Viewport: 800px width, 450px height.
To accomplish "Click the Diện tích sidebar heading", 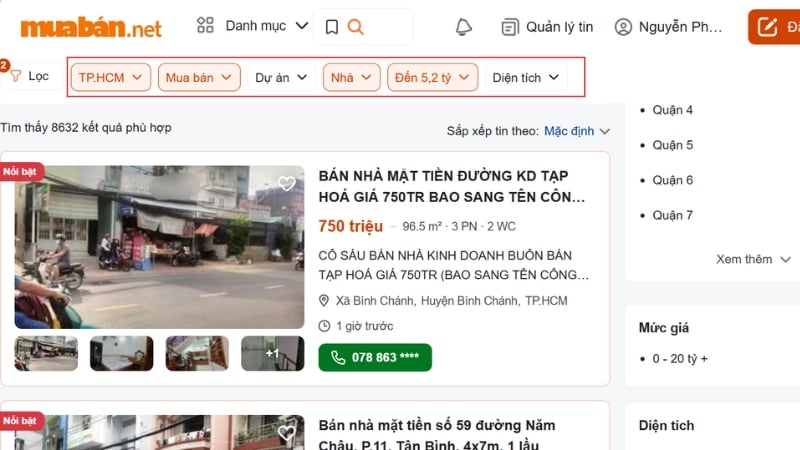I will coord(666,426).
